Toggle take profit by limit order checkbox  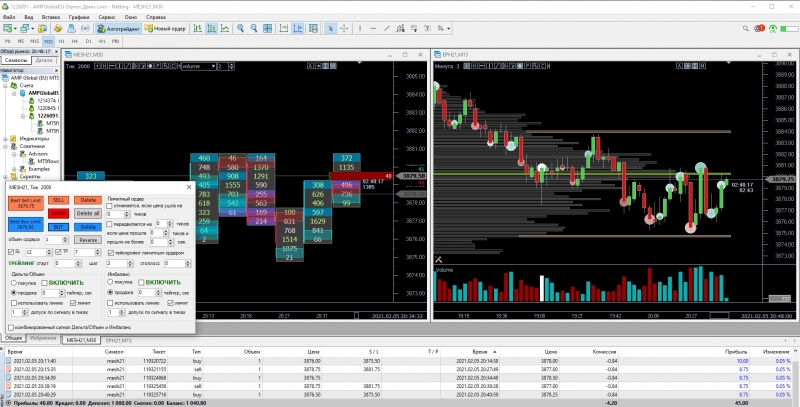click(x=110, y=252)
